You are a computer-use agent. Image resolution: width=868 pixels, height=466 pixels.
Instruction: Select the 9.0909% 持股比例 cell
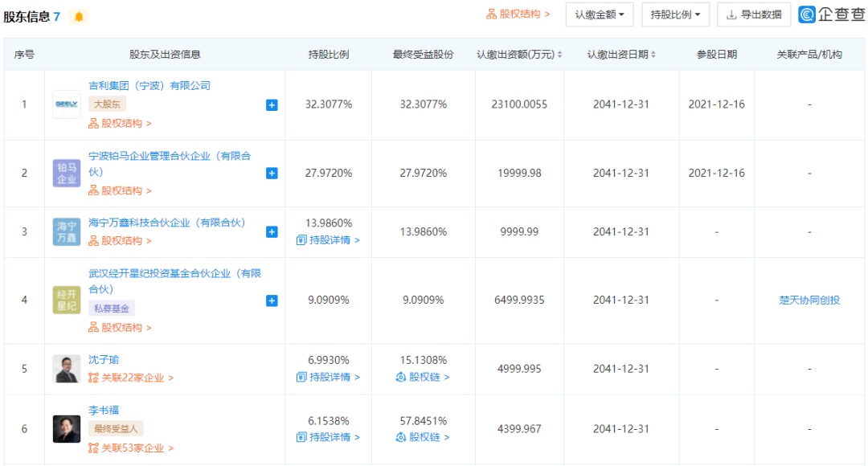click(x=328, y=300)
